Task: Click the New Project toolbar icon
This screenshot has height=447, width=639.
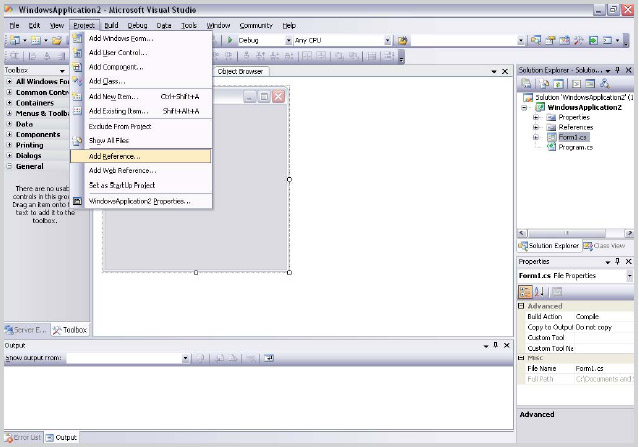Action: (x=15, y=40)
